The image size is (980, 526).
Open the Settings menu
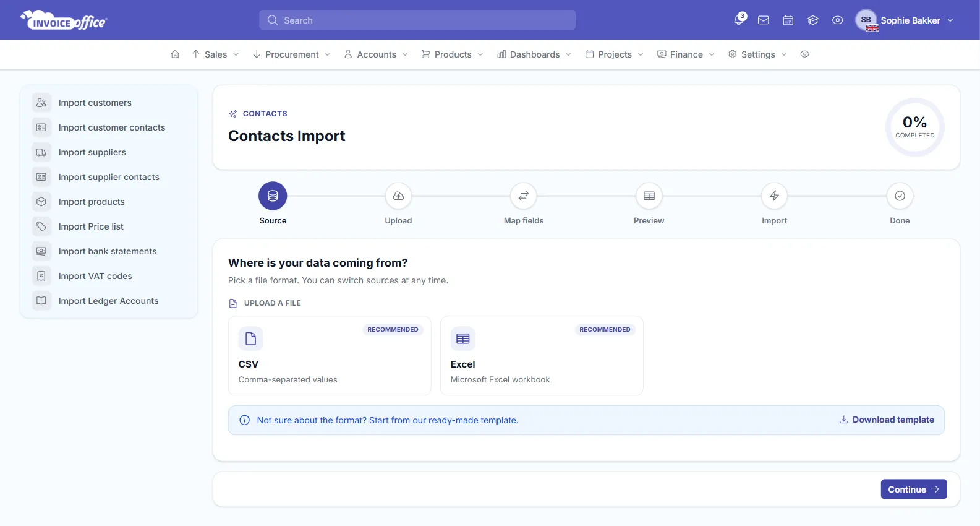pos(757,54)
